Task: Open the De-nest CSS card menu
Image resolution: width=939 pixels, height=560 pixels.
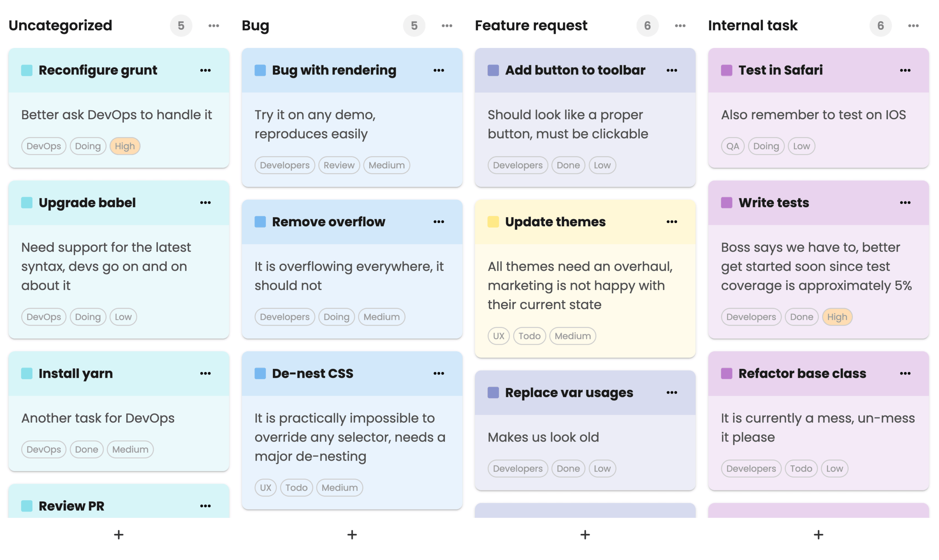Action: (439, 374)
